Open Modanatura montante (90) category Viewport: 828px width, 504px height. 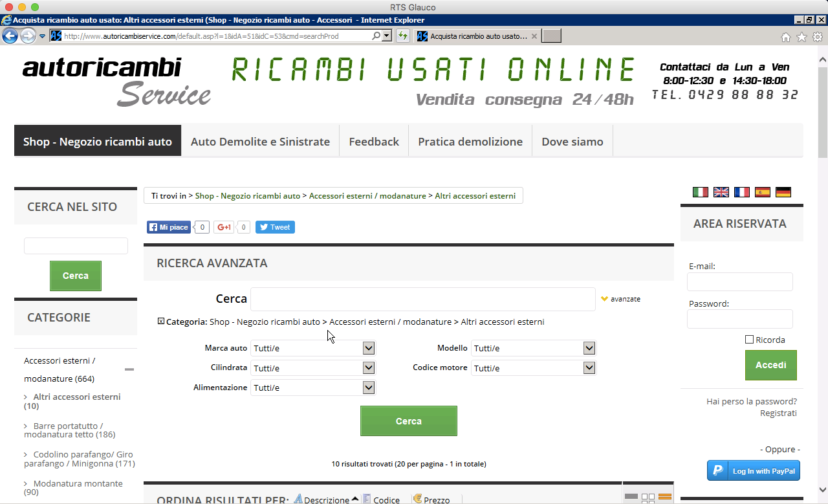coord(73,488)
